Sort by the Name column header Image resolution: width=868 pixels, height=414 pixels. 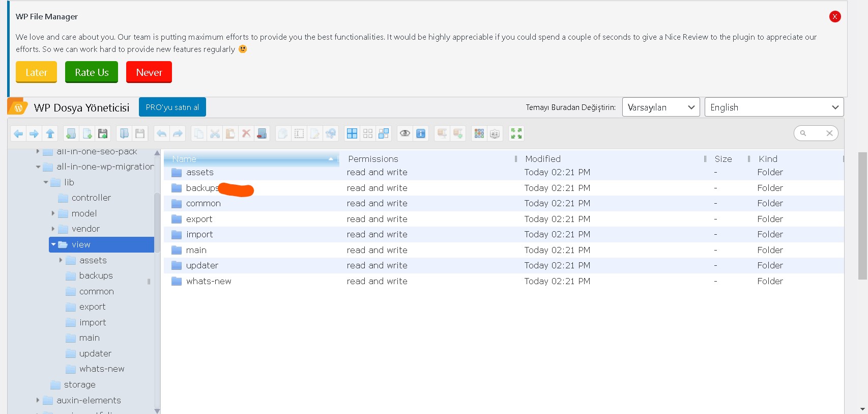(x=251, y=159)
